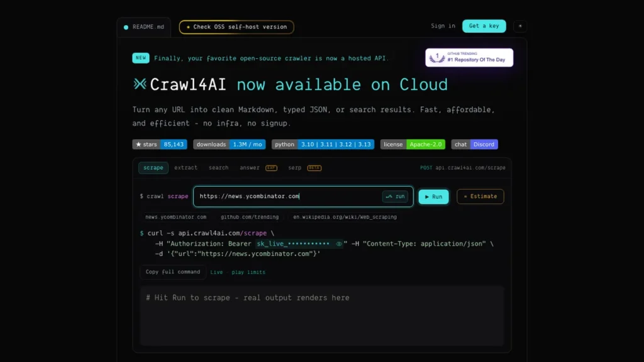
Task: Click the BETA tag next to serp
Action: (x=314, y=168)
